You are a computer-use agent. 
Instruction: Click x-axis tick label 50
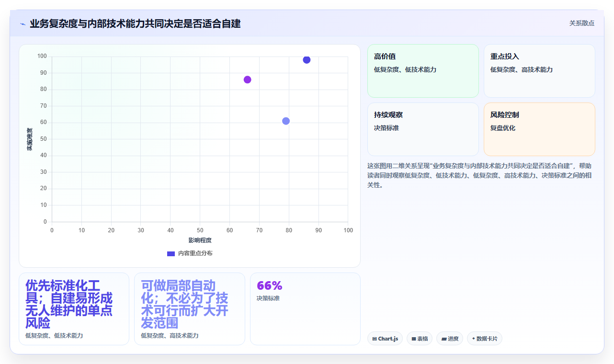click(x=200, y=230)
